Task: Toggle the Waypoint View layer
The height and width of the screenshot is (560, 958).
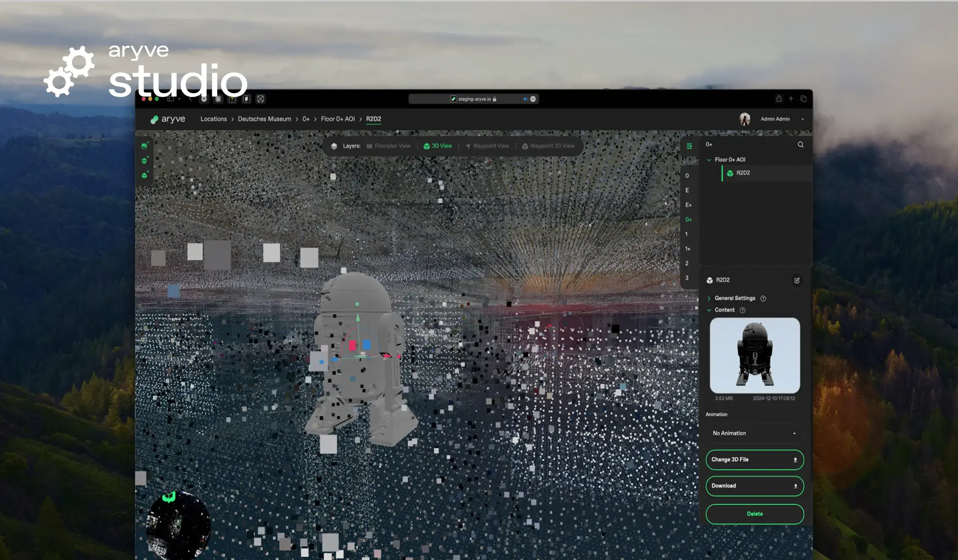Action: coord(487,146)
